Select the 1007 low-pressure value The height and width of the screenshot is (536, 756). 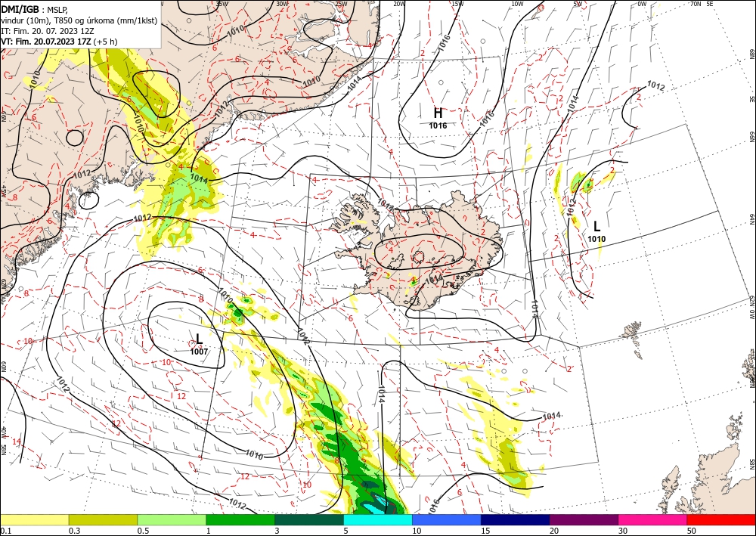[x=199, y=352]
